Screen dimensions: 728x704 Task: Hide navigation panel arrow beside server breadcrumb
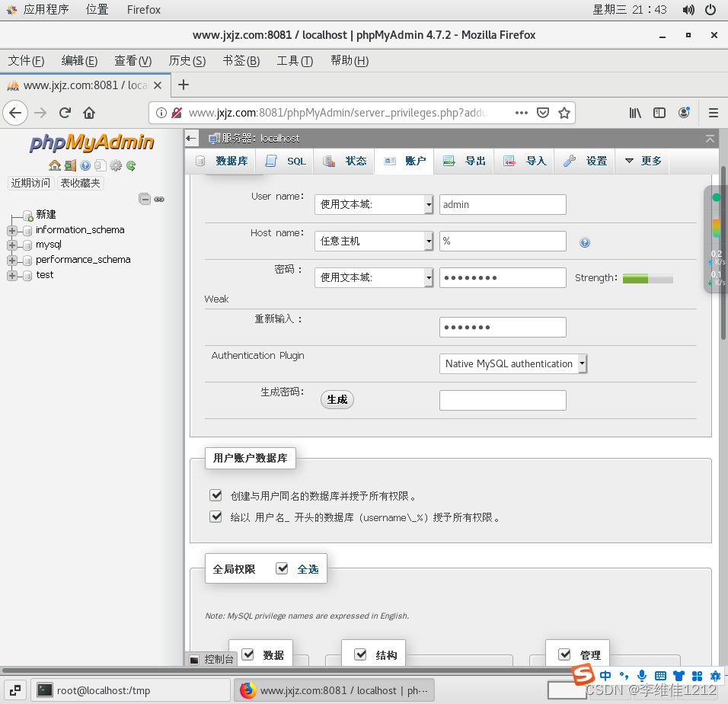[191, 138]
